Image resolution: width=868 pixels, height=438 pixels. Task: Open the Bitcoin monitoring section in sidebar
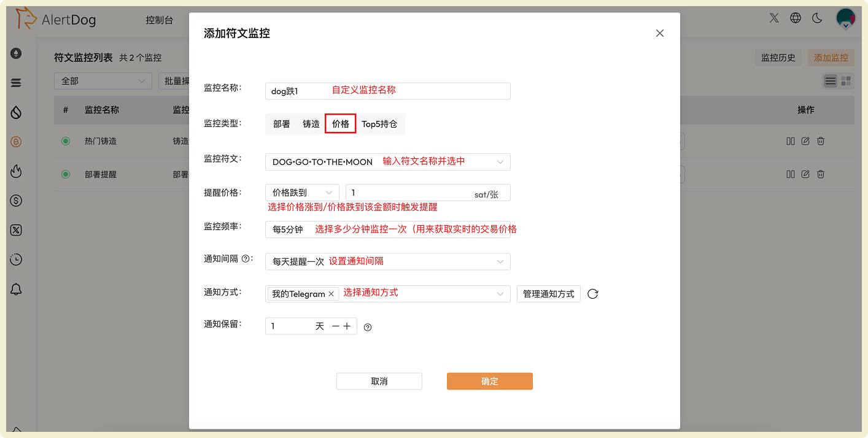(17, 141)
